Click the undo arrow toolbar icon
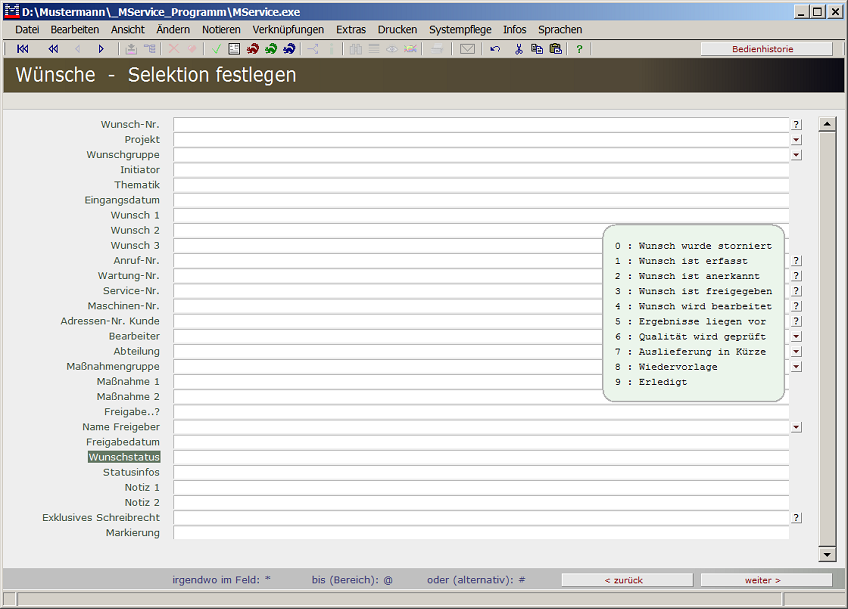Image resolution: width=848 pixels, height=609 pixels. point(495,49)
